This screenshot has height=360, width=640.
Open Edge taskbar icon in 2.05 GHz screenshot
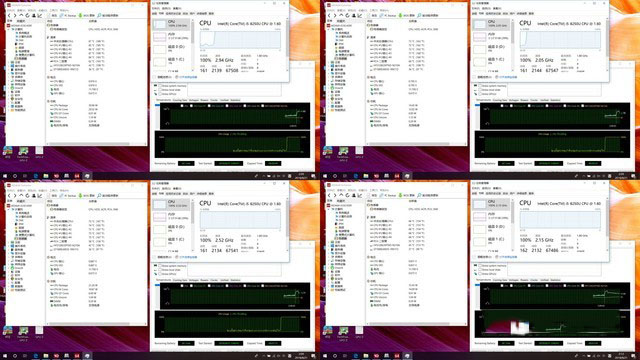tap(356, 176)
